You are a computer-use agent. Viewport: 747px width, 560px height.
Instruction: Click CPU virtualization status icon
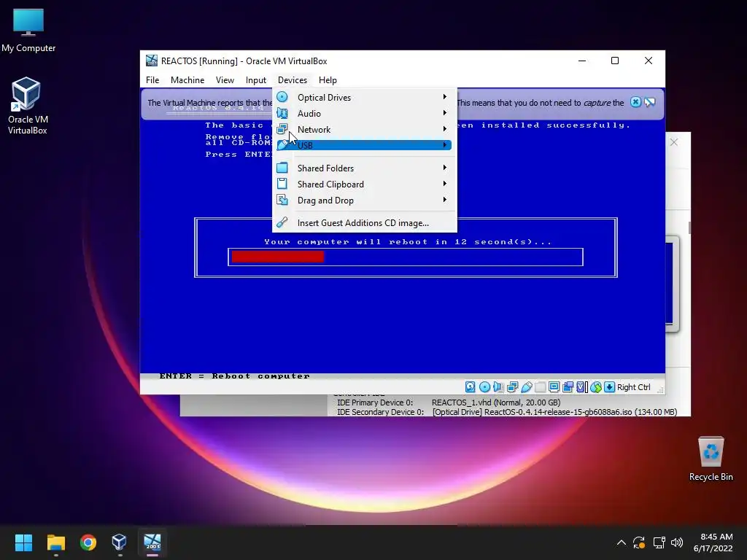[x=581, y=387]
